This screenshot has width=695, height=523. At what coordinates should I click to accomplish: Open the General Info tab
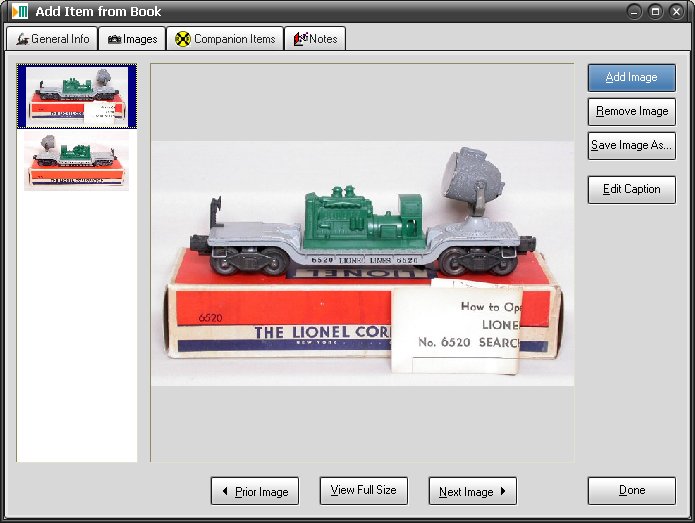pyautogui.click(x=52, y=39)
